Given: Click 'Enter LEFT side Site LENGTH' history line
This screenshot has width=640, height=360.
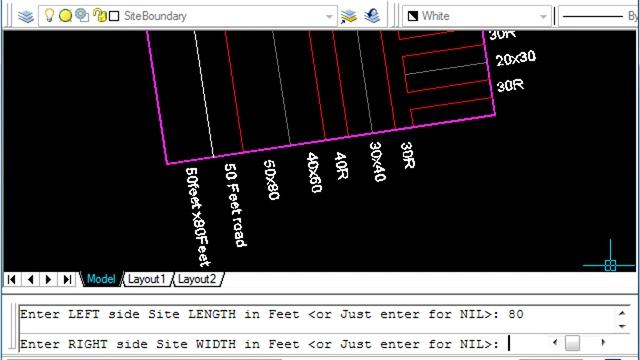Looking at the screenshot, I should pos(271,314).
